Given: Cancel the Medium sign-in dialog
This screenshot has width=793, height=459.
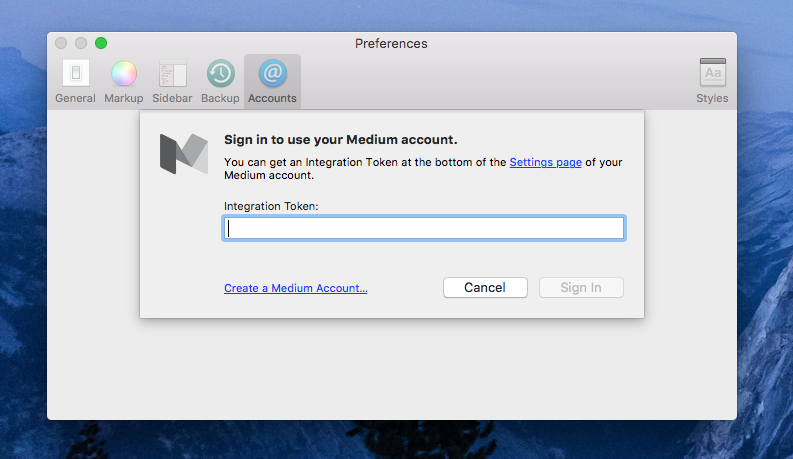Looking at the screenshot, I should [x=485, y=288].
